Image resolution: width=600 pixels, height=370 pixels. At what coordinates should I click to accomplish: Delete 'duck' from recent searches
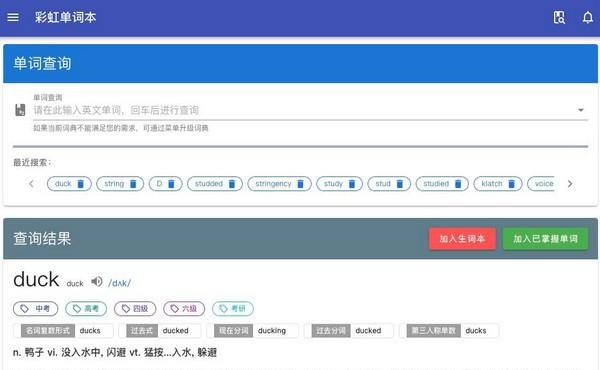[80, 184]
